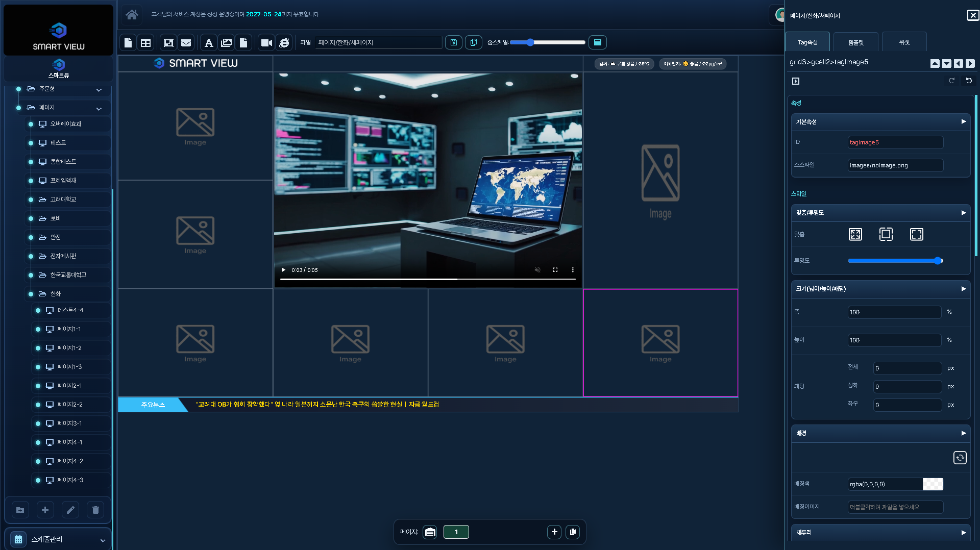The height and width of the screenshot is (550, 980).
Task: Adjust the 투명도 opacity slider
Action: click(x=895, y=261)
